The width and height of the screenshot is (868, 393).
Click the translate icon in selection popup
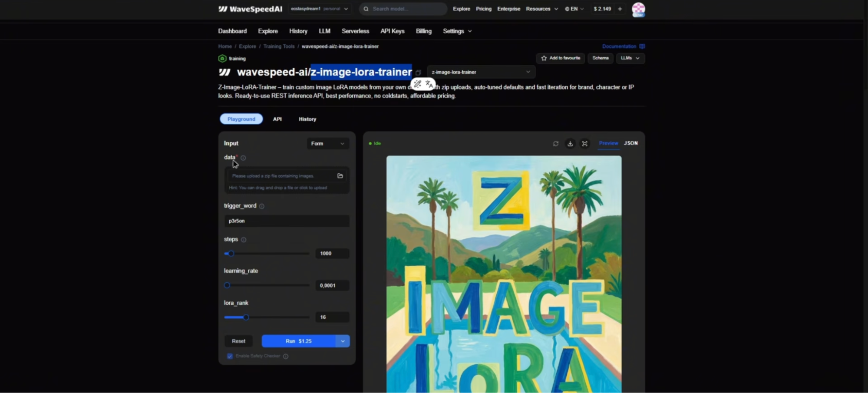point(429,84)
